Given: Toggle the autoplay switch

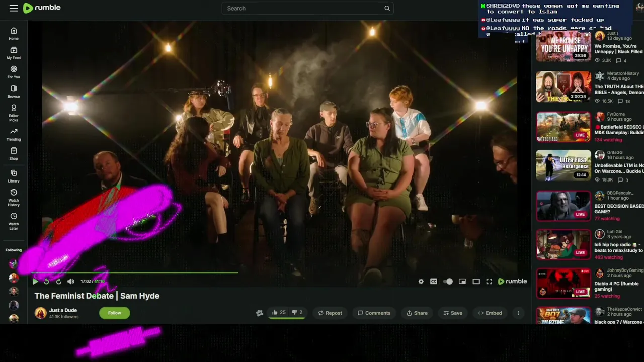Looking at the screenshot, I should pyautogui.click(x=448, y=282).
